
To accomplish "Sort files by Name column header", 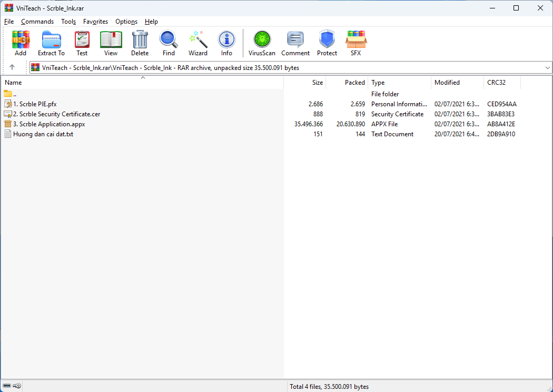I will 13,83.
